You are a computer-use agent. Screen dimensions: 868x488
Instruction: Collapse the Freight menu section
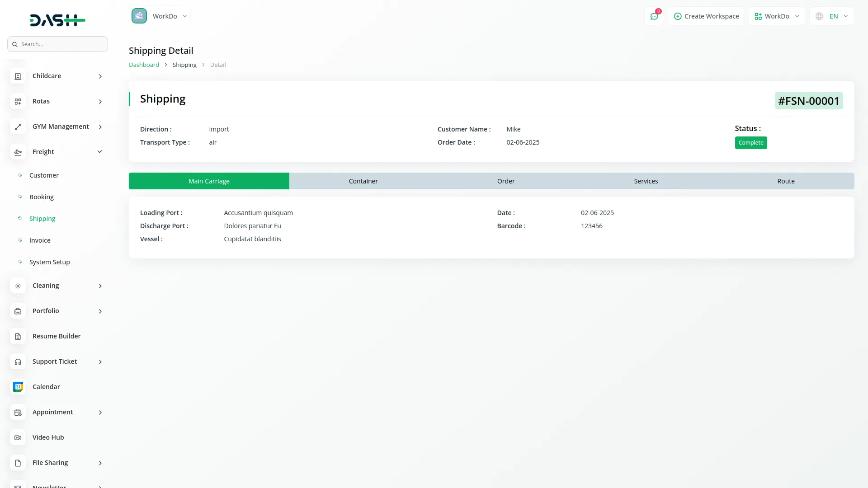coord(99,151)
